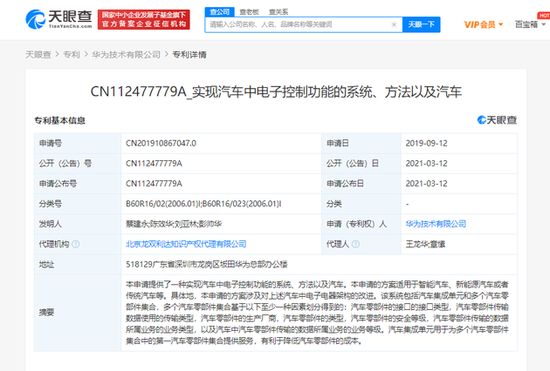Open the help icon beside 代理人

click(x=355, y=244)
